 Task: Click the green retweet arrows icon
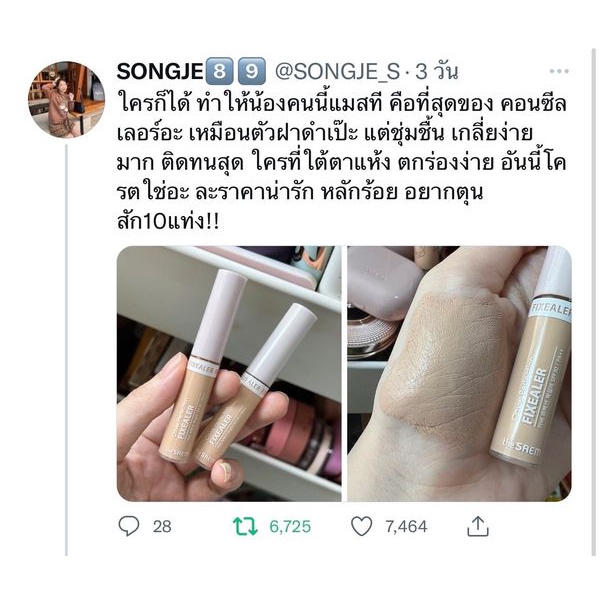coord(245,526)
